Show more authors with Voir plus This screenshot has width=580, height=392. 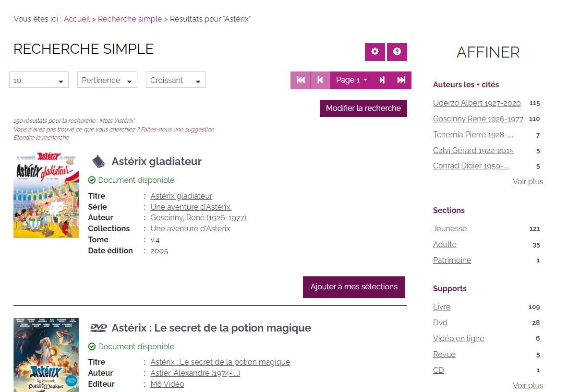point(528,182)
